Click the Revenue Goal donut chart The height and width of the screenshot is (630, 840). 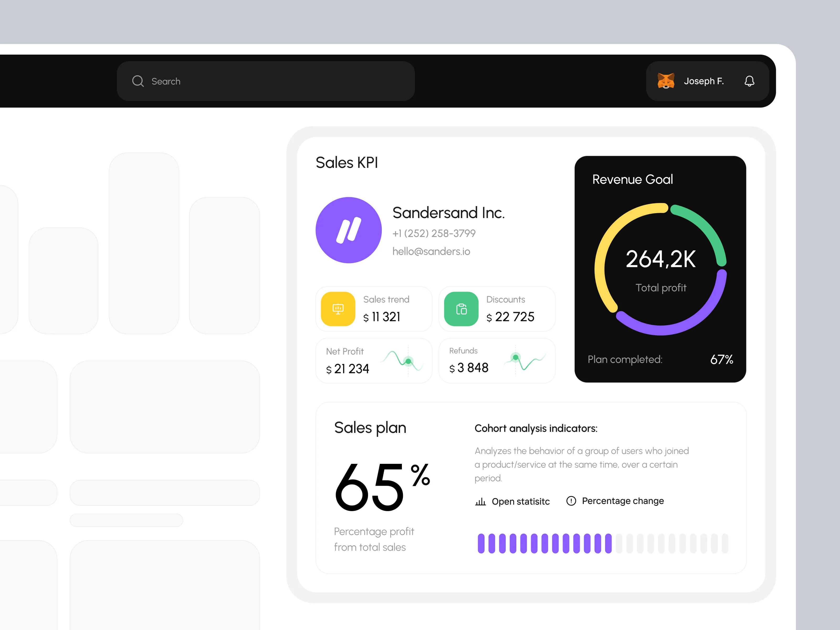pos(660,269)
